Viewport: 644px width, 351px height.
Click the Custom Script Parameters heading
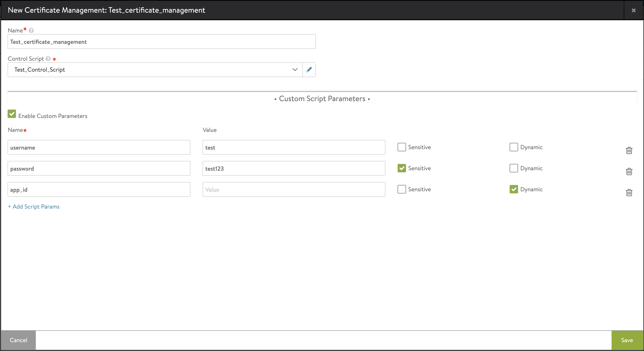pyautogui.click(x=322, y=99)
